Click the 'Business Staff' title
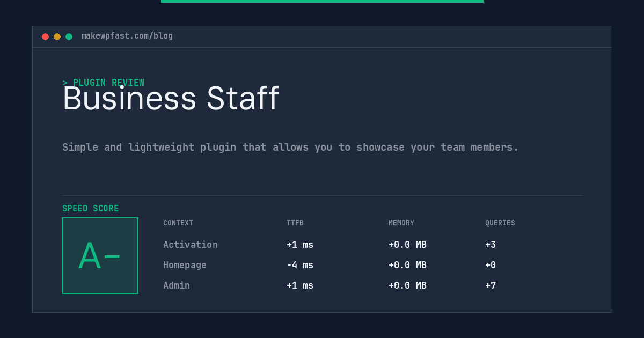The height and width of the screenshot is (338, 644). pyautogui.click(x=171, y=99)
